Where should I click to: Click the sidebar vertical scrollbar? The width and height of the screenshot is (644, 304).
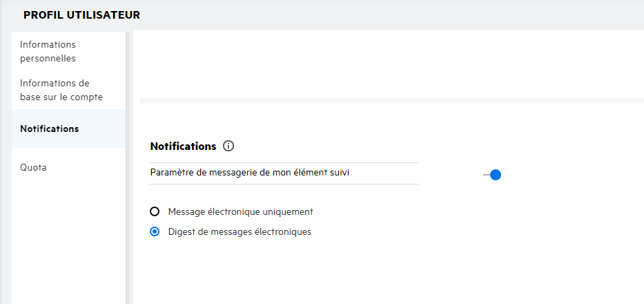128,166
